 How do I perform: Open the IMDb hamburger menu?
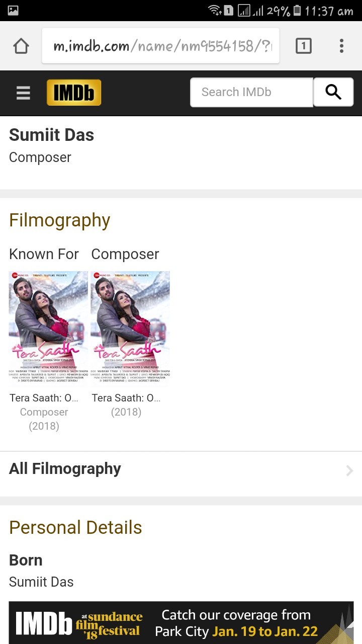tap(23, 93)
